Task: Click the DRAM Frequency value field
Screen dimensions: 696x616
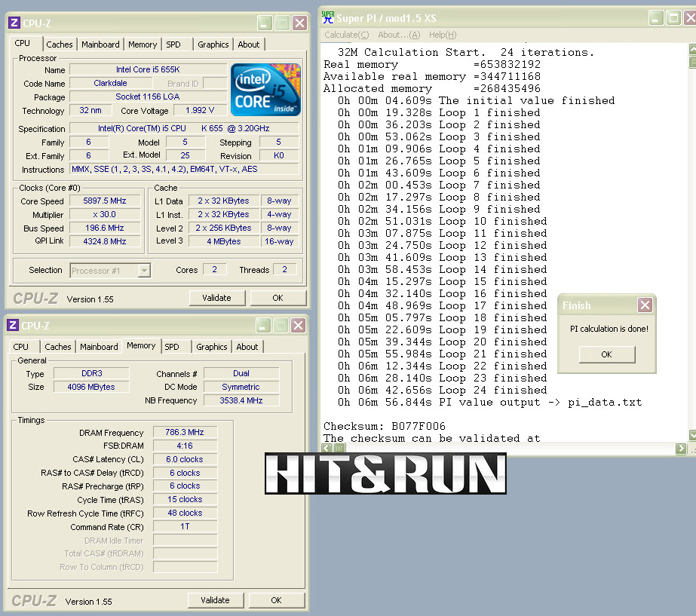Action: click(x=185, y=433)
